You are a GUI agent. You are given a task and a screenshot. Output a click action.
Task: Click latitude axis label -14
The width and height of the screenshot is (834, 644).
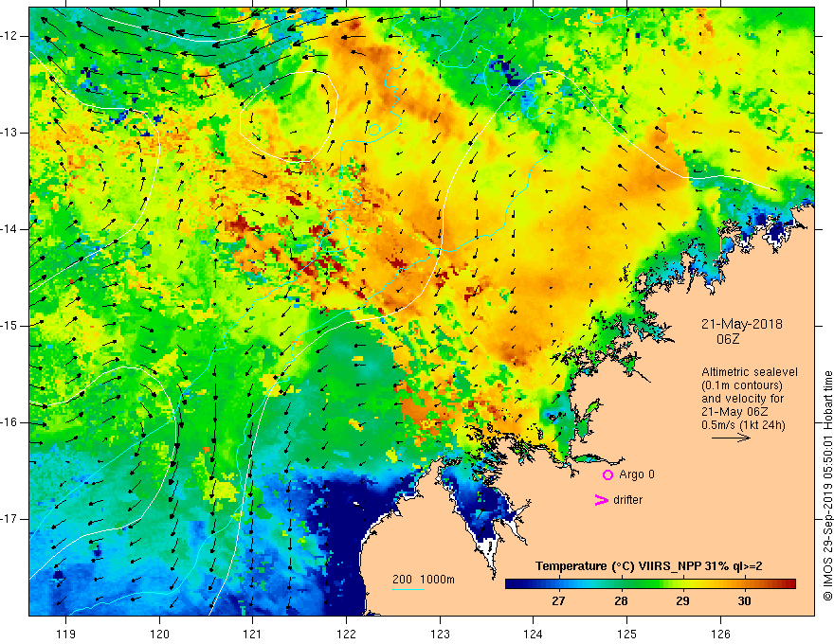9,229
